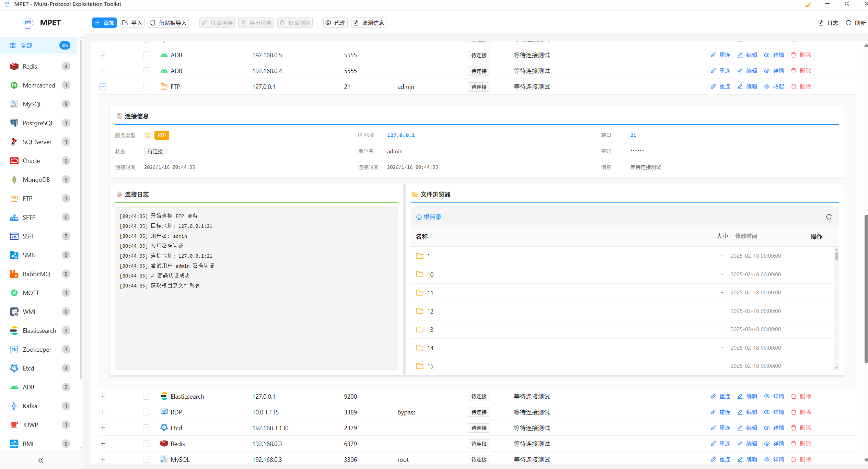Image resolution: width=868 pixels, height=469 pixels.
Task: Click the reconnect link icon for Etcd row
Action: 713,428
